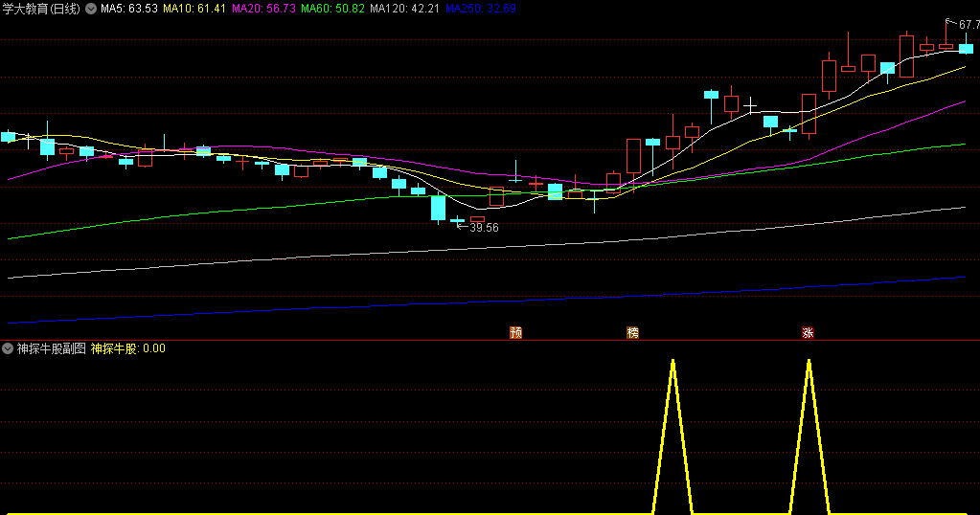
Task: Select the MA250 label in blue
Action: tap(481, 9)
